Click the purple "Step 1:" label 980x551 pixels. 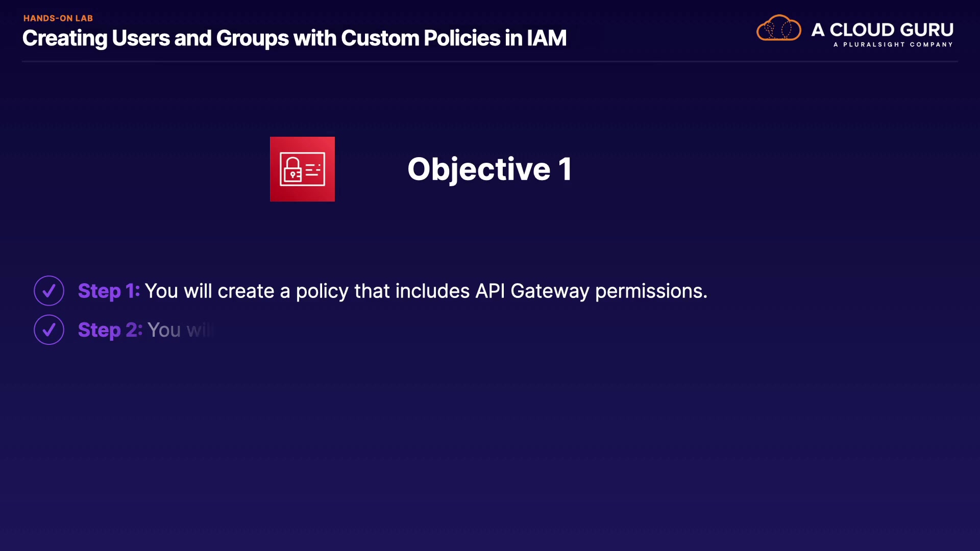point(109,291)
